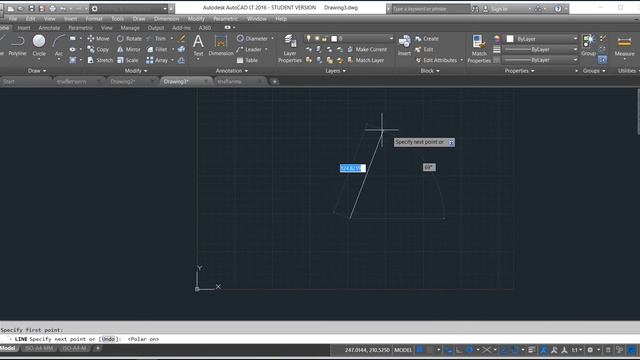Open the Dimension menu
The image size is (640, 360).
pos(166,19)
